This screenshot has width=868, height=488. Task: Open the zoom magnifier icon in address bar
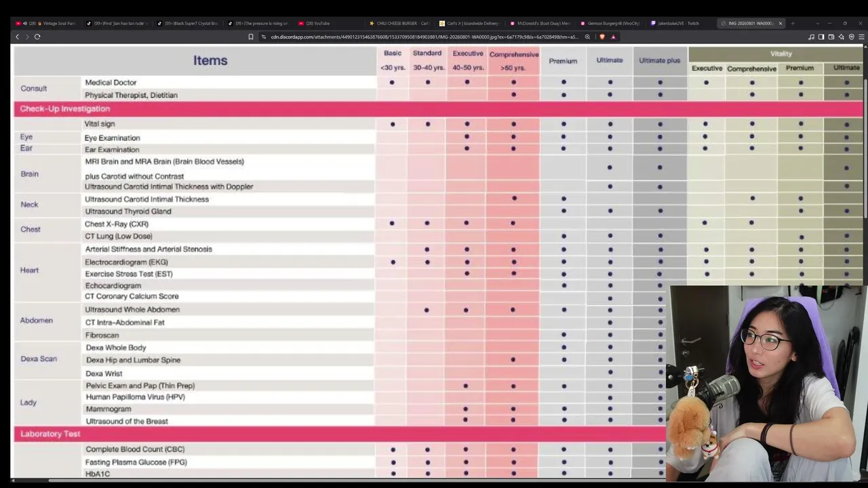click(x=587, y=37)
